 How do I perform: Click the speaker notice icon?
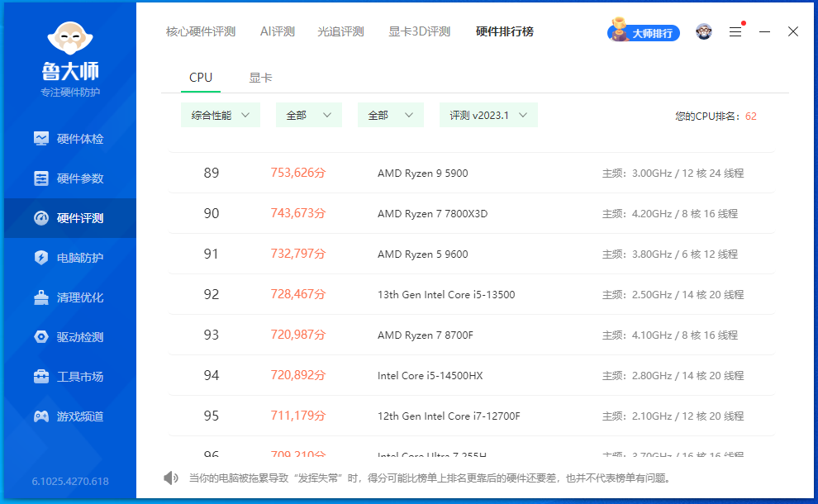[170, 478]
